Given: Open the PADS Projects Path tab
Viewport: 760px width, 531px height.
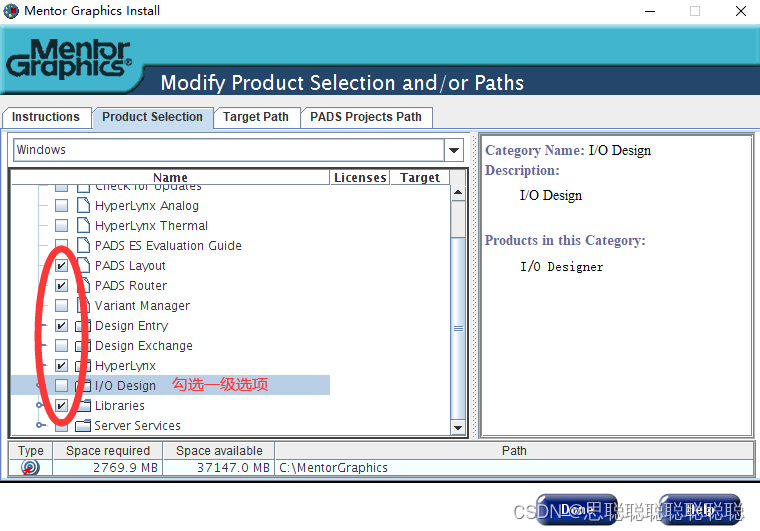Looking at the screenshot, I should coord(366,117).
